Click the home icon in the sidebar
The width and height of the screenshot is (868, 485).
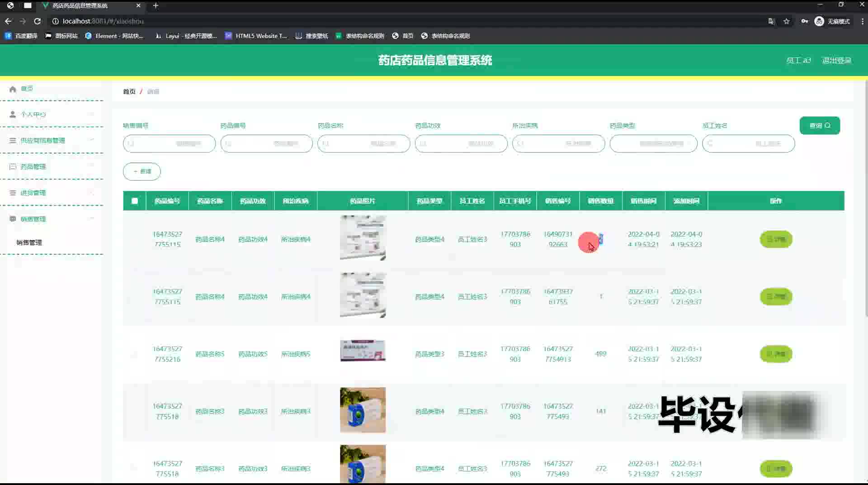(13, 89)
